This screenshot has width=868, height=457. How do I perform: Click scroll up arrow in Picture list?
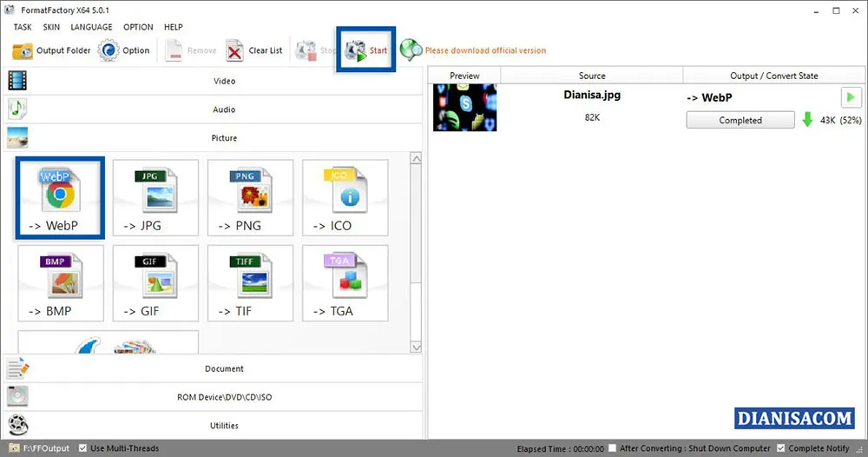click(x=417, y=158)
